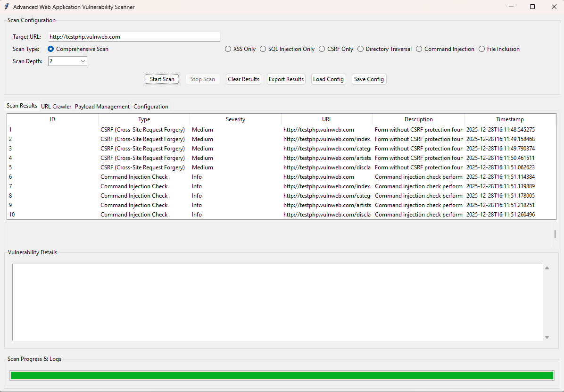Select the File Inclusion radio button
The height and width of the screenshot is (392, 564).
point(482,49)
